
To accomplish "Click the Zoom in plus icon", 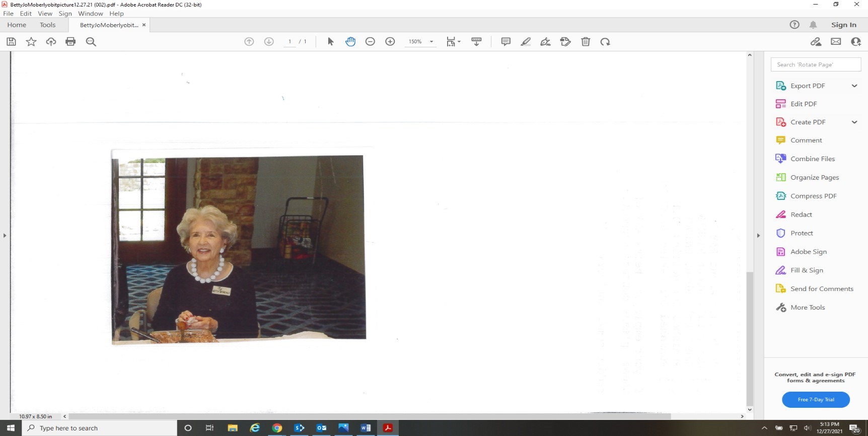I will click(x=390, y=42).
